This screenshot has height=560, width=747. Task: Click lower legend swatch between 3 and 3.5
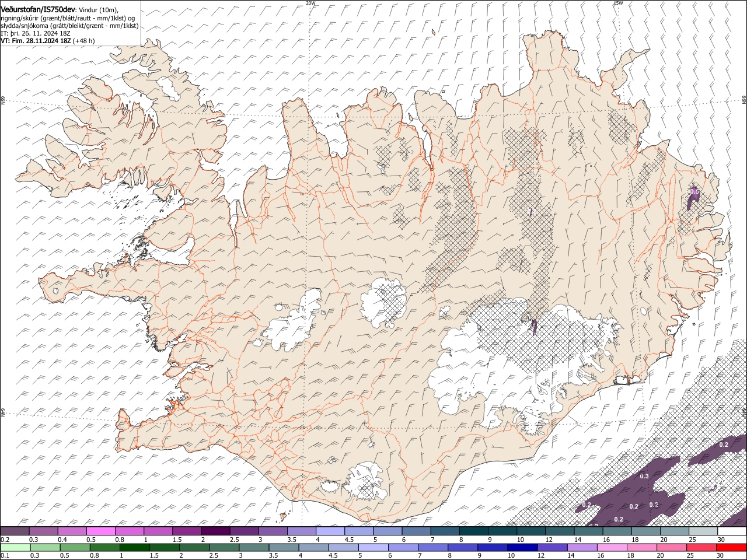tap(254, 548)
